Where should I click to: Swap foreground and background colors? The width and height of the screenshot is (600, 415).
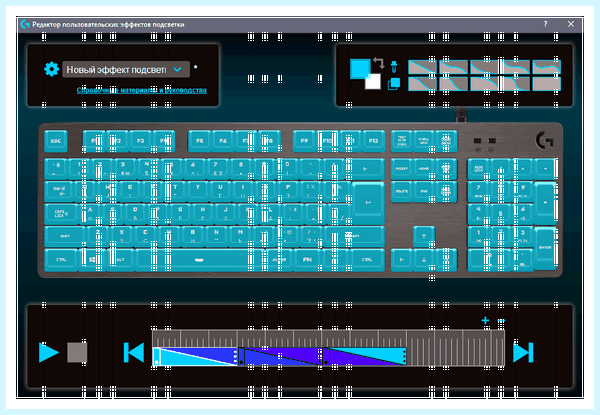coord(379,63)
